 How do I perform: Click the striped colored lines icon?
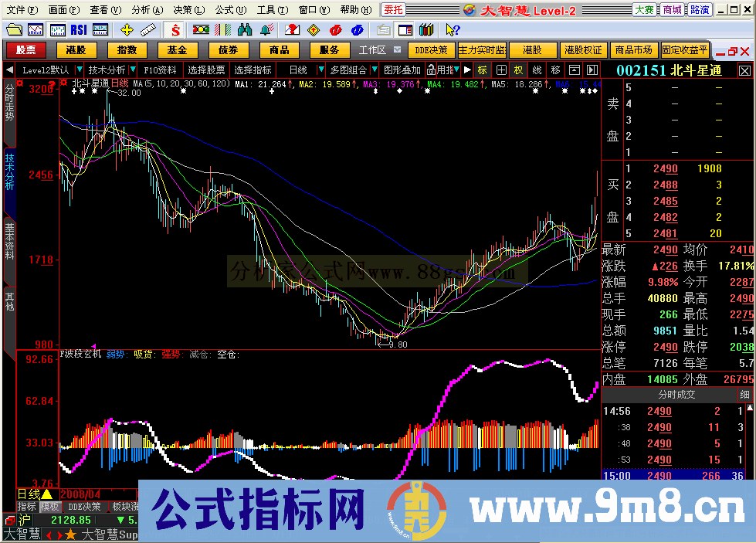pyautogui.click(x=222, y=30)
